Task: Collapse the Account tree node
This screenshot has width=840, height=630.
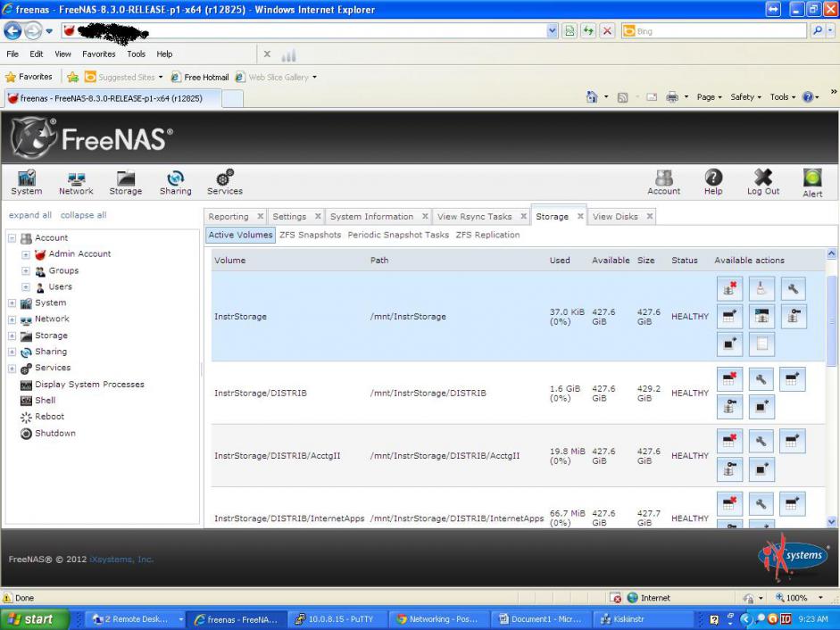Action: 12,238
